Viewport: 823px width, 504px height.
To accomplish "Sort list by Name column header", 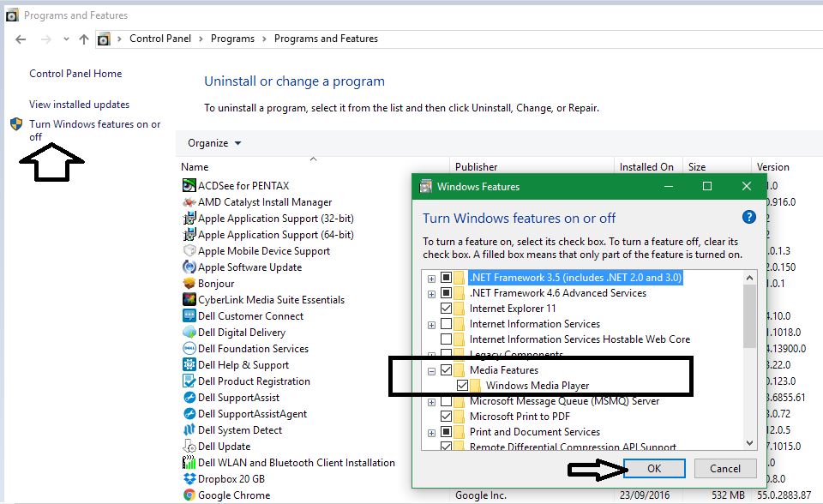I will (313, 166).
